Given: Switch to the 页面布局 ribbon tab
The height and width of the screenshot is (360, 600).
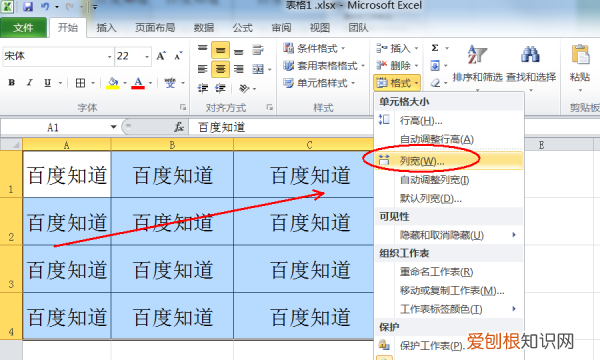Looking at the screenshot, I should click(x=155, y=28).
